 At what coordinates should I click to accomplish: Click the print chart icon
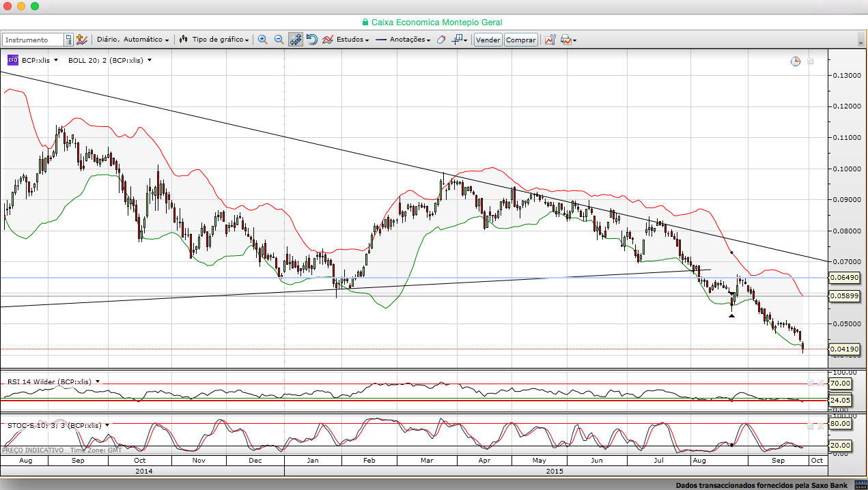pos(566,40)
